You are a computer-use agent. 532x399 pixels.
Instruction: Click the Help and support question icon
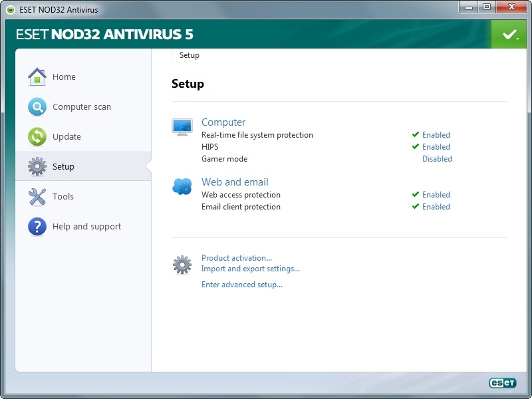[37, 226]
